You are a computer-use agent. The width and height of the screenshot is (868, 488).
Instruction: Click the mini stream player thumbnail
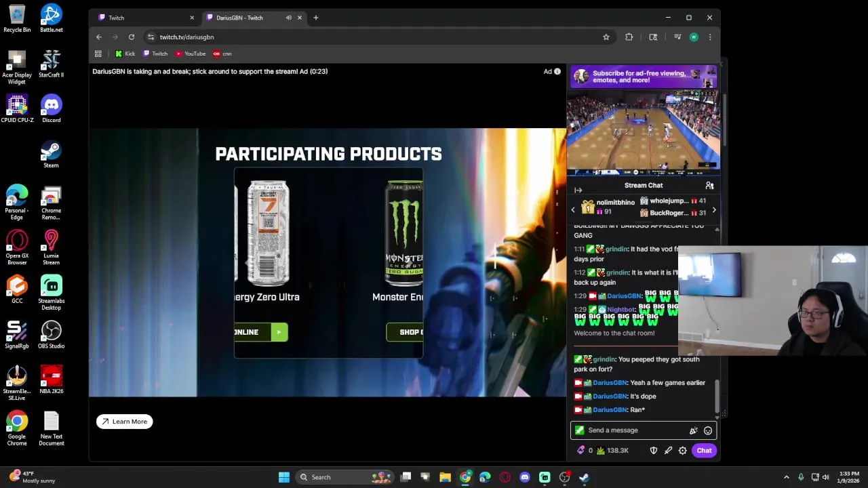[x=644, y=133]
